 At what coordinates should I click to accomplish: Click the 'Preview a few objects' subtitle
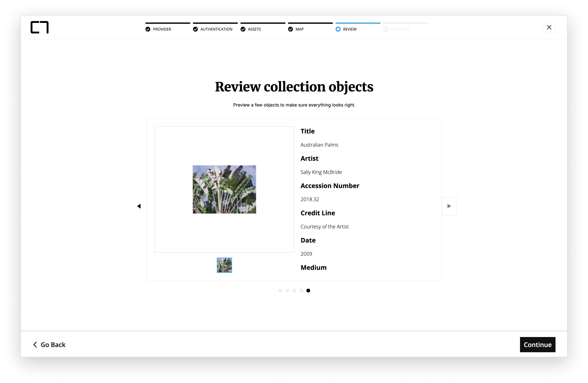(294, 105)
